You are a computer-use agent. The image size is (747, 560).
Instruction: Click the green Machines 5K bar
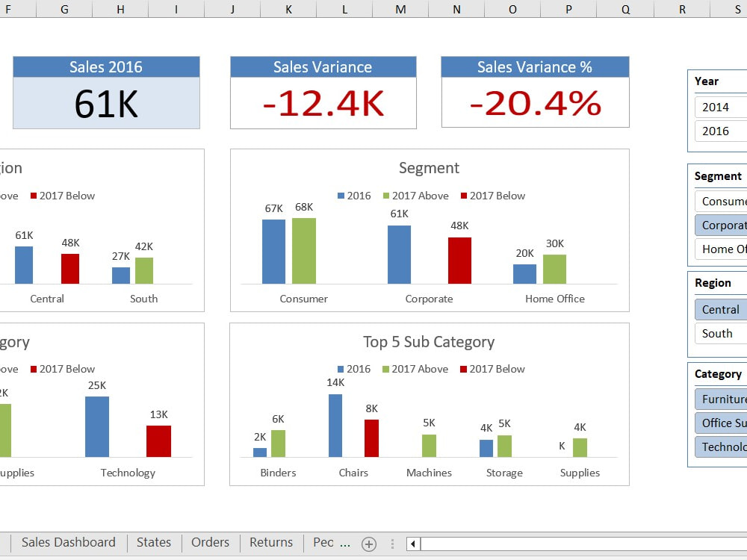(429, 446)
